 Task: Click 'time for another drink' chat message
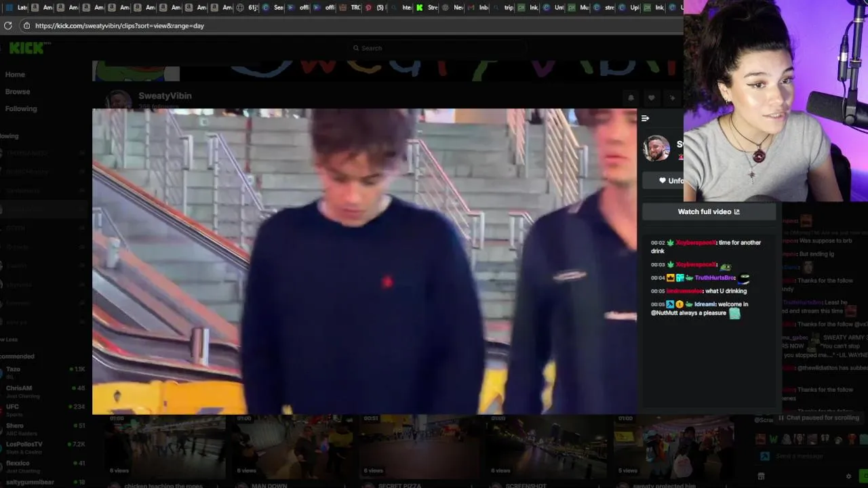pyautogui.click(x=705, y=247)
